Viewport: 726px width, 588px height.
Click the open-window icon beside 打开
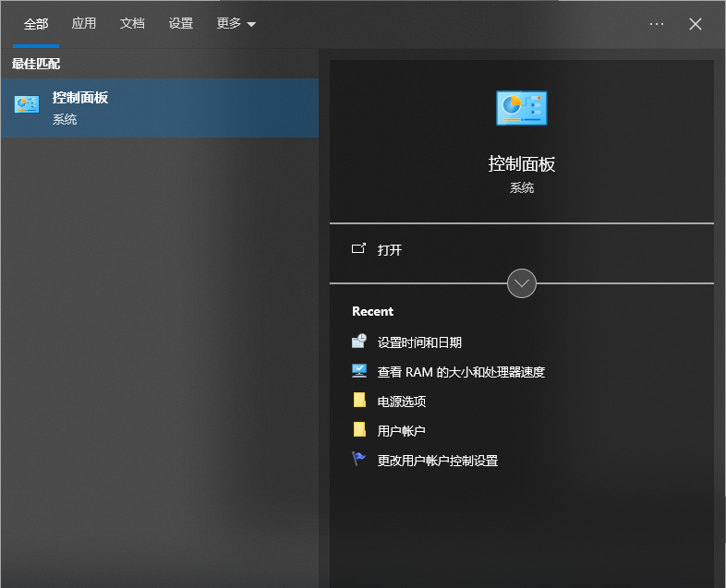tap(359, 249)
